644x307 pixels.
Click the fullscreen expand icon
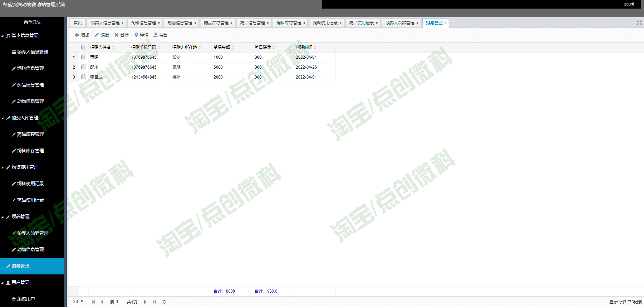click(639, 23)
